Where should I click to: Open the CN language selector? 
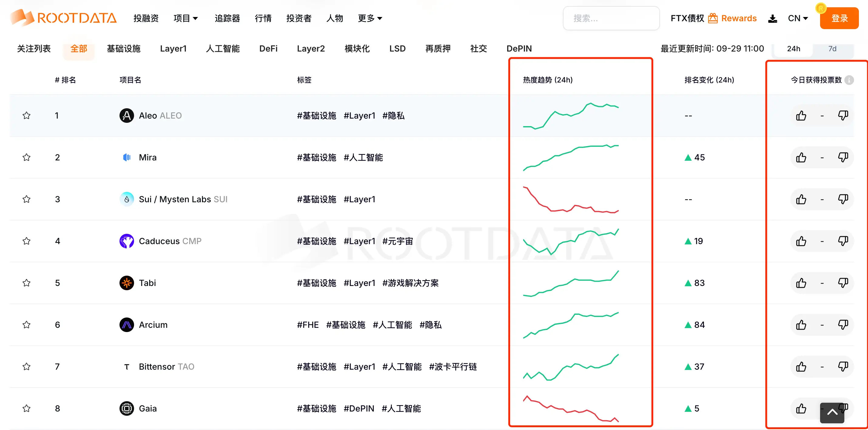click(798, 18)
